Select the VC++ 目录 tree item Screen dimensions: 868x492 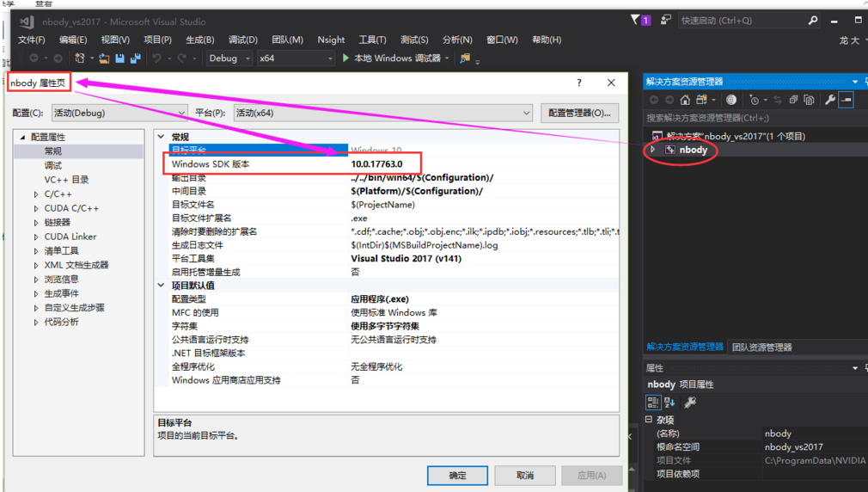point(66,180)
